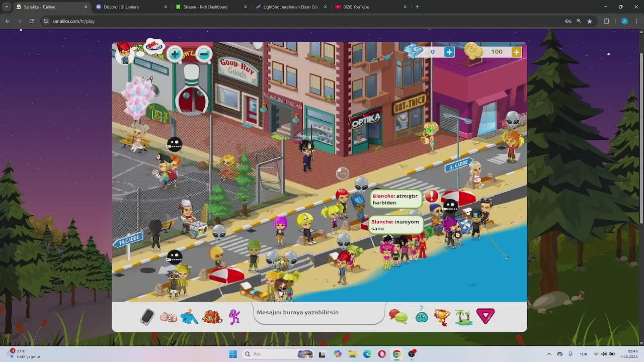
Task: Click "Blanche: atmıştır harbiden" chat bubble
Action: (395, 200)
